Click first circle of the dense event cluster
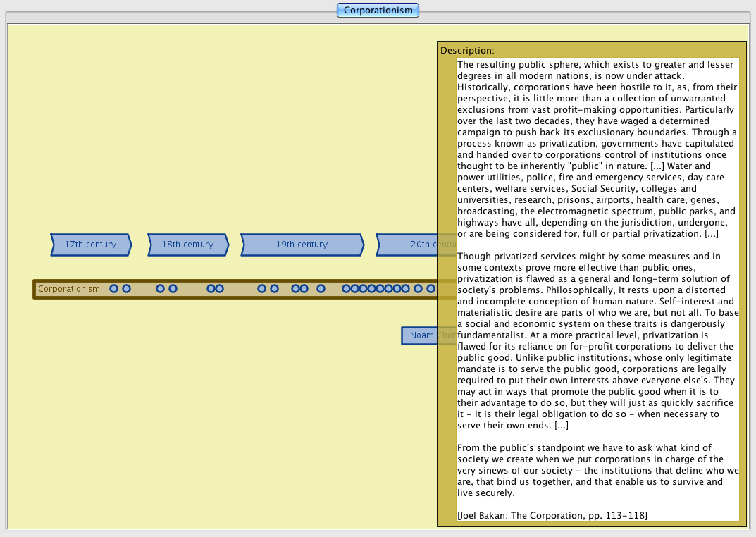The width and height of the screenshot is (756, 537). click(346, 289)
